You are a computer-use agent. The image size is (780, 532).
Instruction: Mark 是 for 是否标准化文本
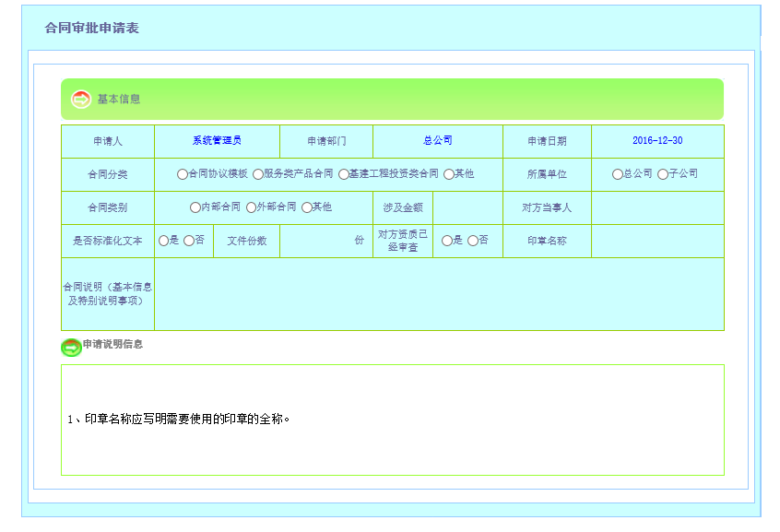(x=164, y=241)
